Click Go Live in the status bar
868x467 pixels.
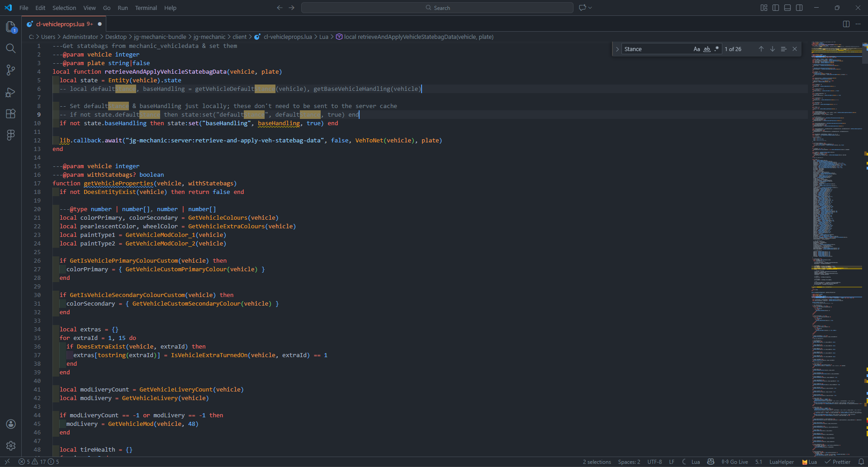735,462
